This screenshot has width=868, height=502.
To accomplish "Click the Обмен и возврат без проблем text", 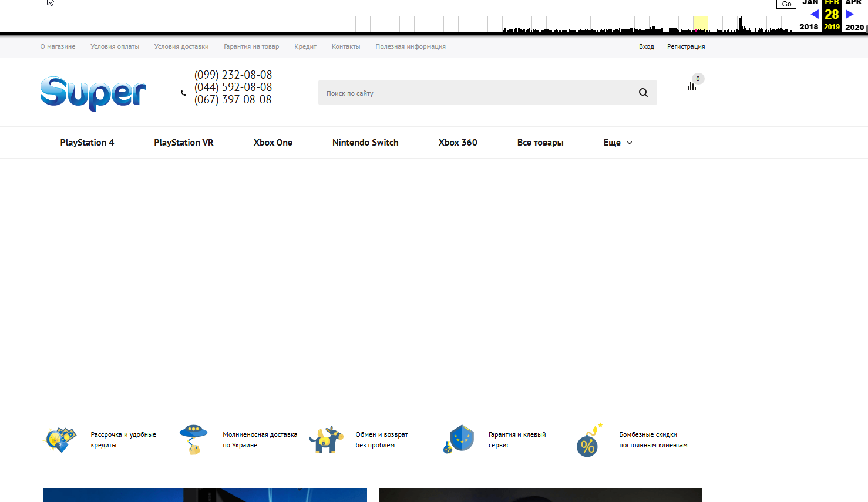I will point(382,440).
